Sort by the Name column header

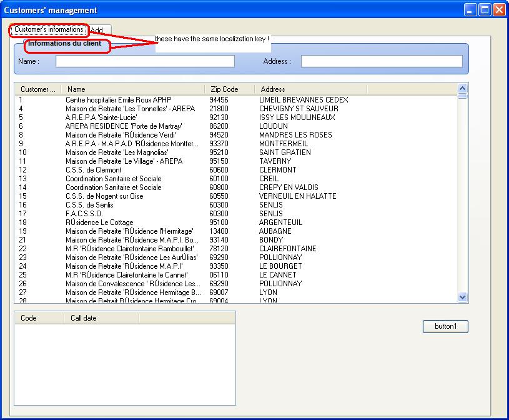(x=132, y=89)
